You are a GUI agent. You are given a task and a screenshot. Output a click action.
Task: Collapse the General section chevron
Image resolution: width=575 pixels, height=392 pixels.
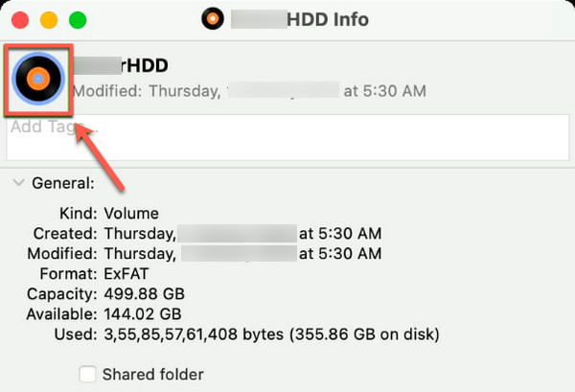click(x=17, y=182)
